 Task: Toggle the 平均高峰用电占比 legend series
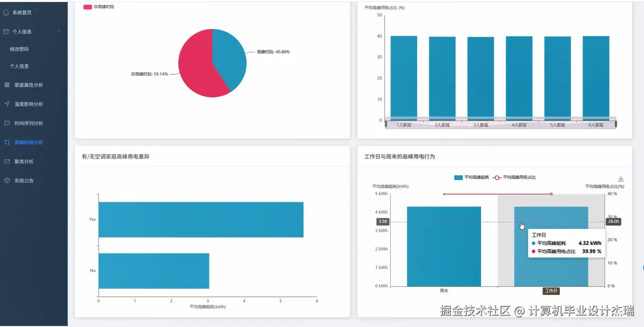(x=515, y=177)
